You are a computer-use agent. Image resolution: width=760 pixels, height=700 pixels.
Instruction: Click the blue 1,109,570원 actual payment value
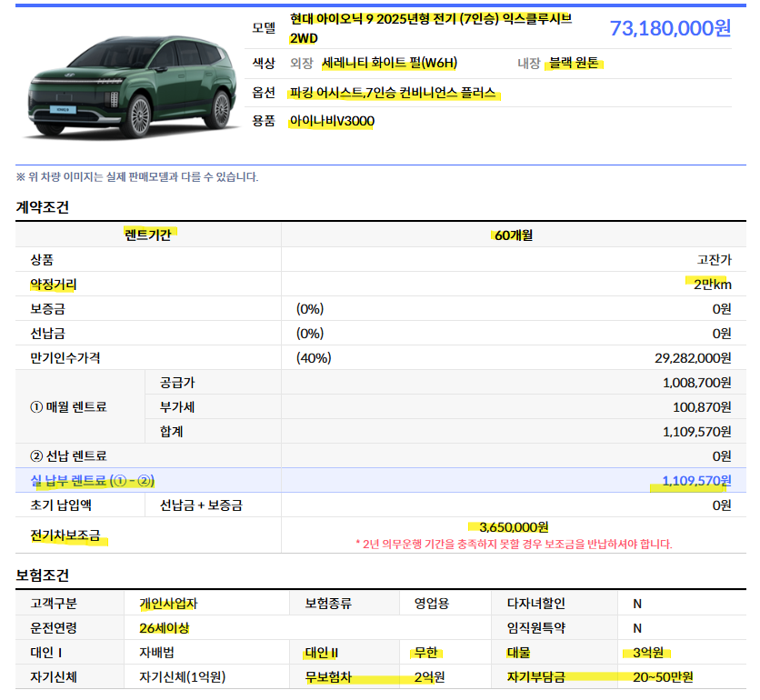click(696, 481)
